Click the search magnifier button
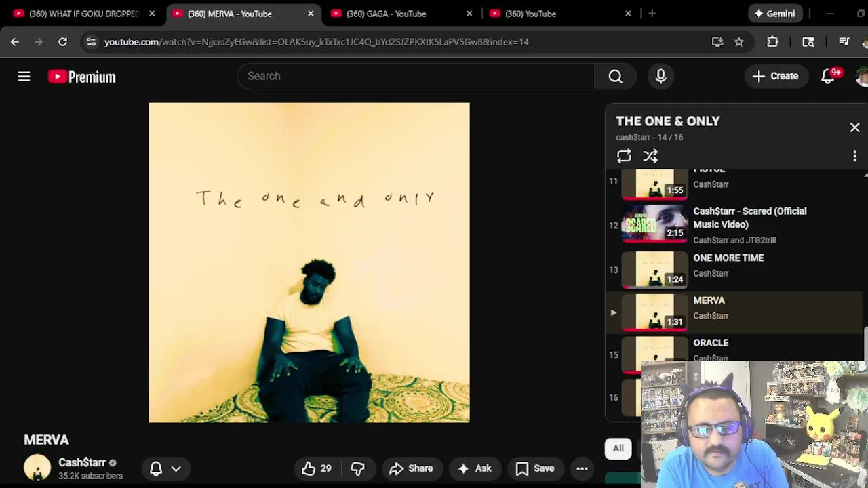The height and width of the screenshot is (488, 868). (615, 77)
